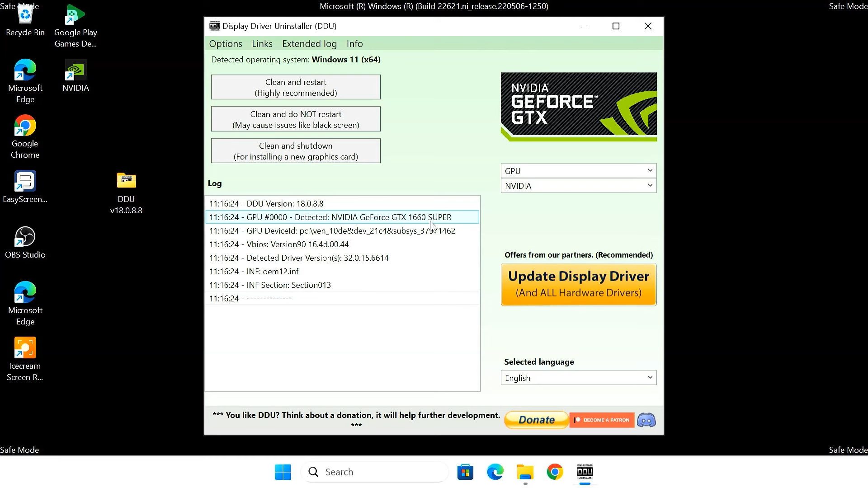Select the GPU DeviceId log row
Image resolution: width=868 pixels, height=488 pixels.
pyautogui.click(x=342, y=231)
